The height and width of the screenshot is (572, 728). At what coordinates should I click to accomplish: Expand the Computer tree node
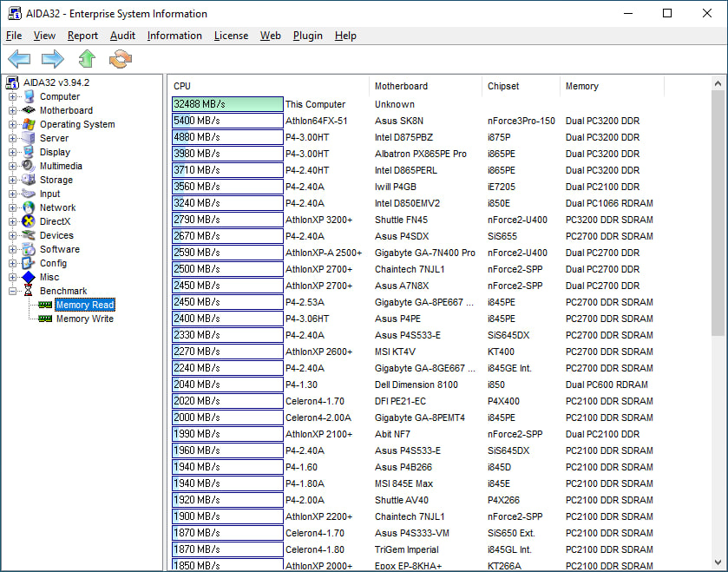(13, 96)
